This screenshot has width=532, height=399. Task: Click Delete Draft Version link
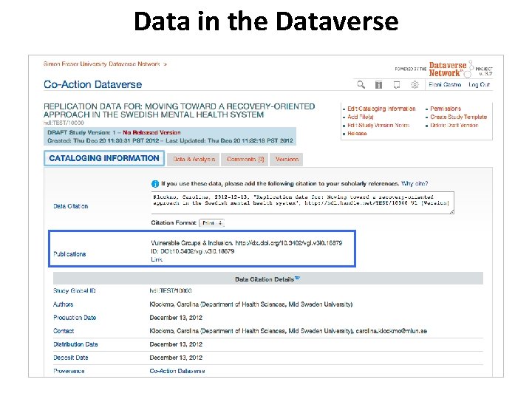pos(454,125)
